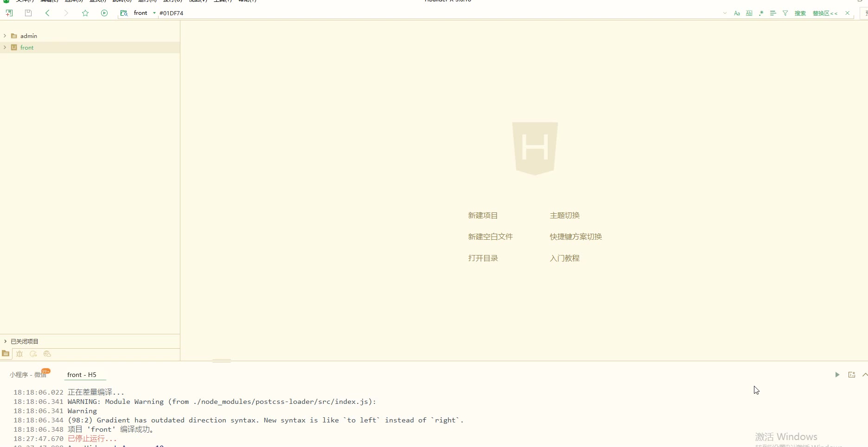This screenshot has width=868, height=447.
Task: Expand the front project tree node
Action: (5, 47)
